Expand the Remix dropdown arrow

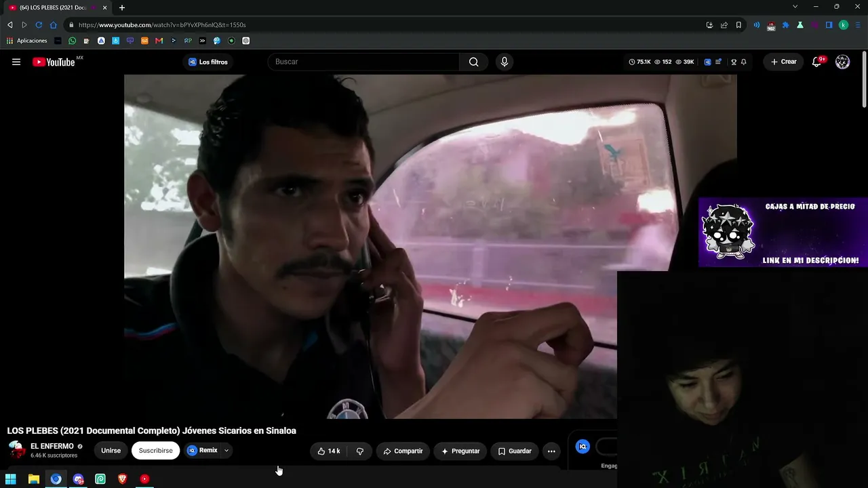click(226, 450)
